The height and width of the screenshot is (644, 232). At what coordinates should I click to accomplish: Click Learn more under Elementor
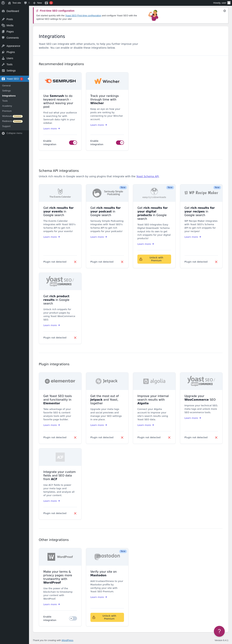tap(51, 425)
